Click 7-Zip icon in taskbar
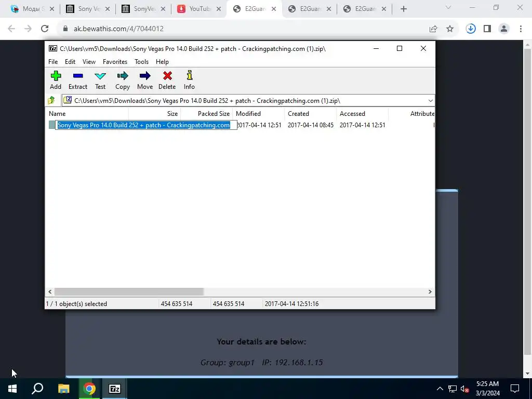 tap(115, 389)
